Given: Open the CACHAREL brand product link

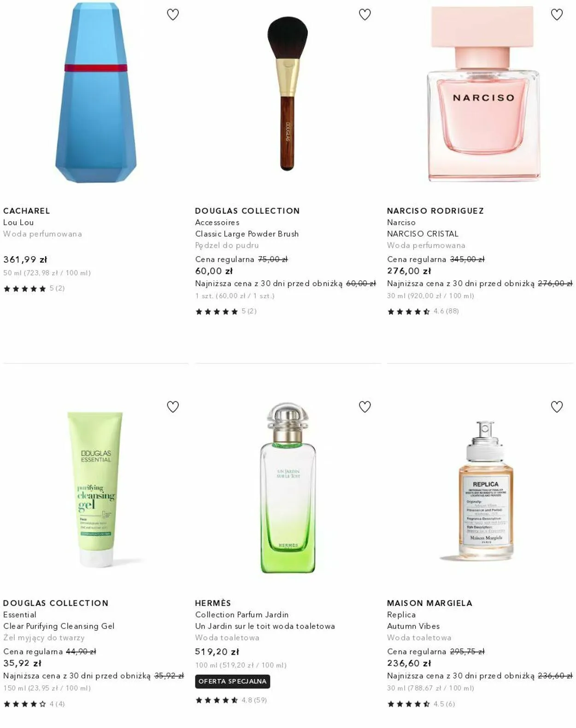Looking at the screenshot, I should [x=27, y=211].
